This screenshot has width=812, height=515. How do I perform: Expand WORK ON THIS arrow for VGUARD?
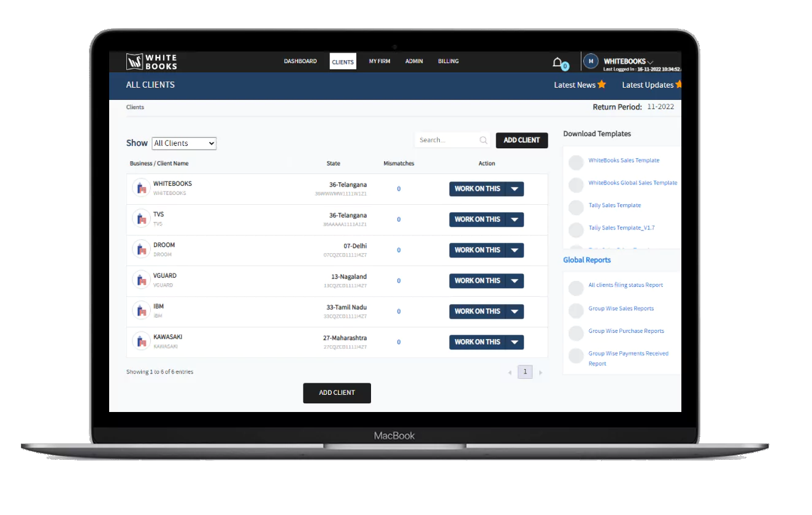(x=515, y=281)
